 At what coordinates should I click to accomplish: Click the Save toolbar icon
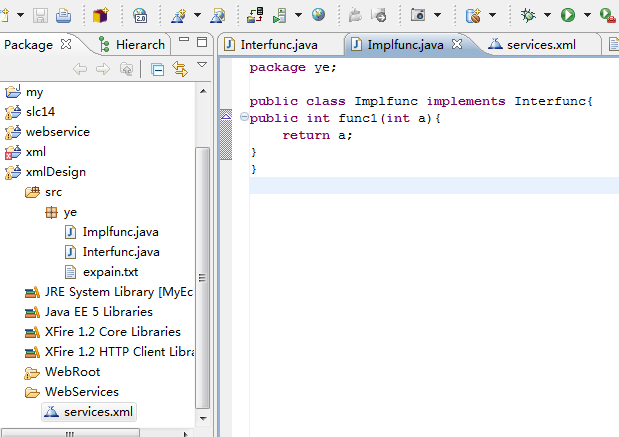pos(40,15)
